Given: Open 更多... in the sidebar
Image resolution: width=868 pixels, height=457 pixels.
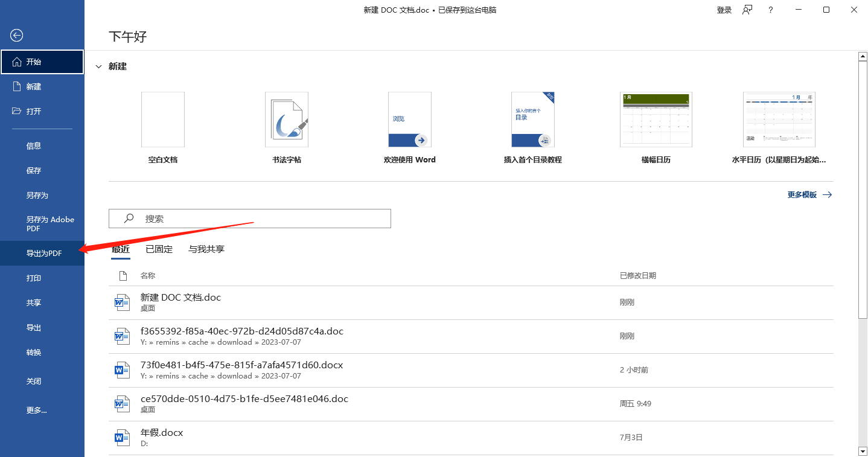Looking at the screenshot, I should 42,411.
